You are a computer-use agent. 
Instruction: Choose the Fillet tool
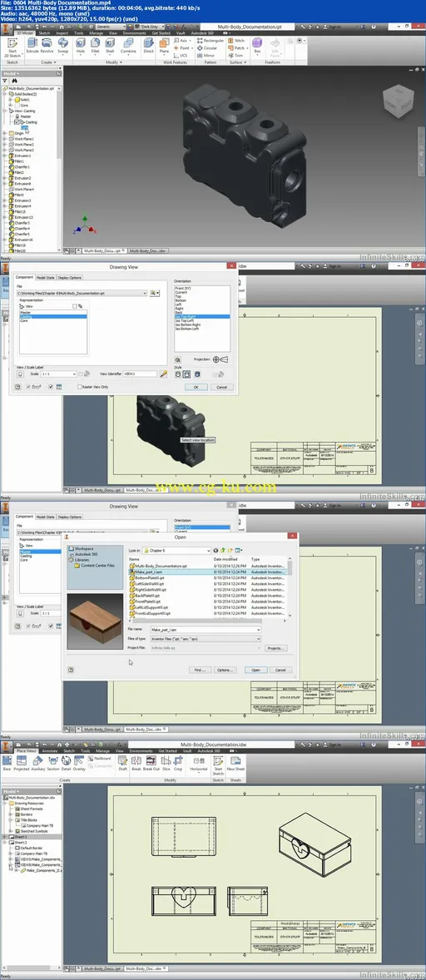[95, 46]
